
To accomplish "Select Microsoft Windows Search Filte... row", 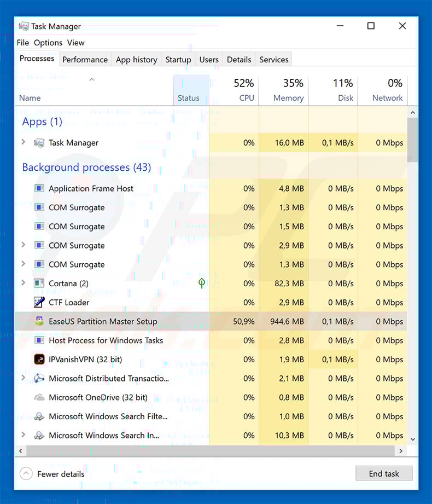I will pyautogui.click(x=211, y=416).
